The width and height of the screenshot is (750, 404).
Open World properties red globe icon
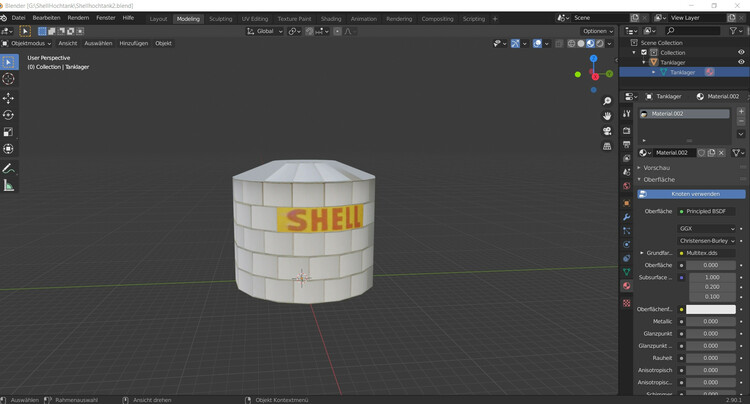(x=627, y=186)
